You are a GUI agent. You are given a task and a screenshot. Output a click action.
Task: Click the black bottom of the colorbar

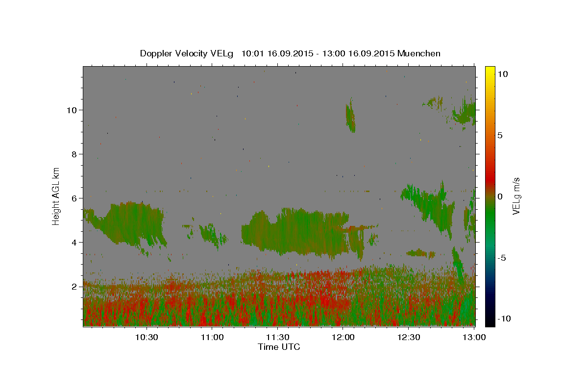(x=490, y=321)
